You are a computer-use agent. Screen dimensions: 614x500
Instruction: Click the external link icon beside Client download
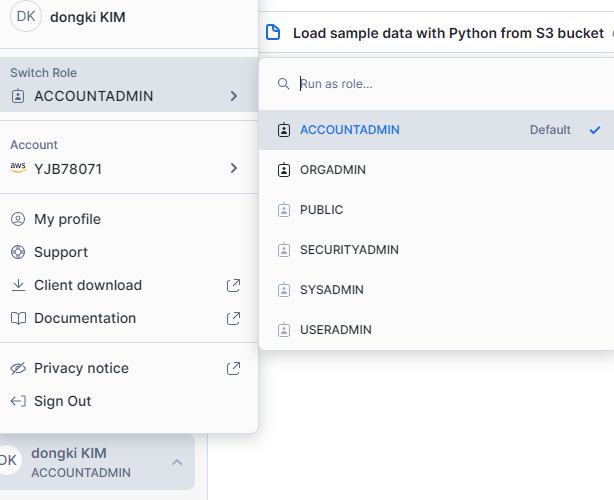(x=233, y=285)
